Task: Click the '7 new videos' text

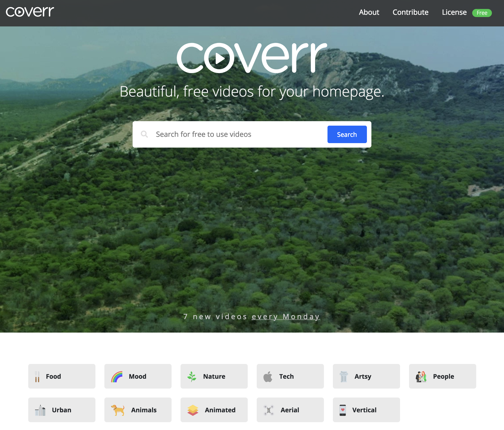Action: (215, 317)
